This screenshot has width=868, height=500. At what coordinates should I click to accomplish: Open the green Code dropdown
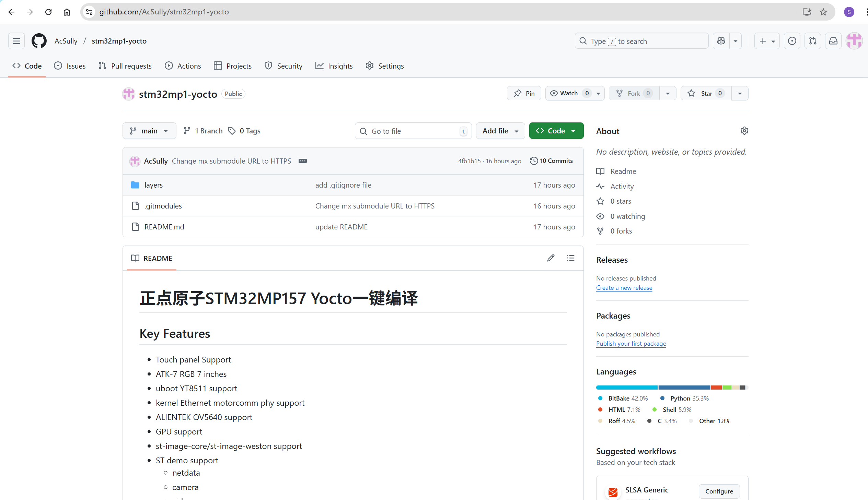point(556,131)
